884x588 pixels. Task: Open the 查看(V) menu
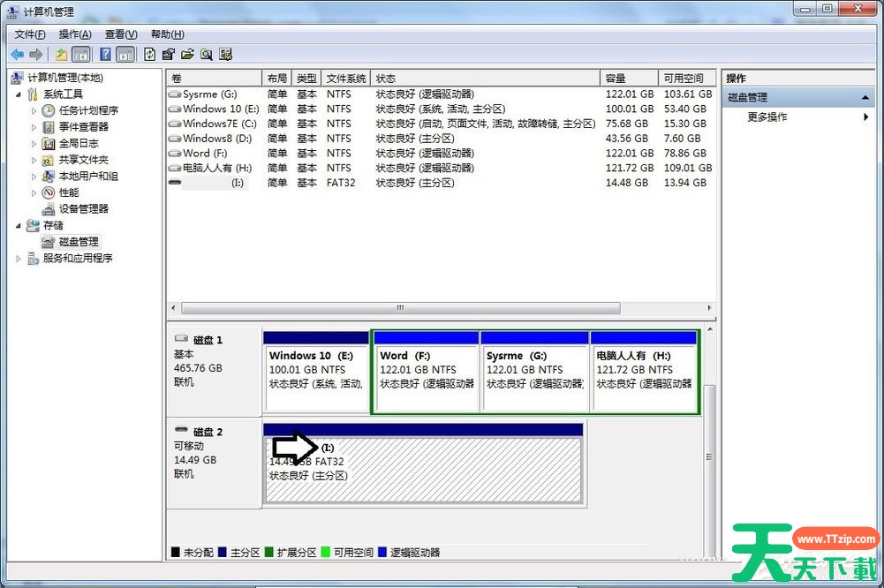click(121, 34)
